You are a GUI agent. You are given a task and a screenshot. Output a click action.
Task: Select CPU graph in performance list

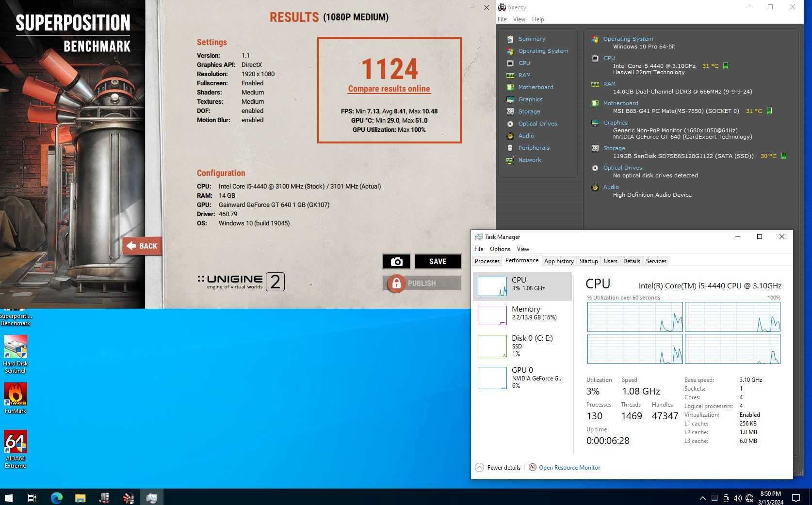(522, 286)
